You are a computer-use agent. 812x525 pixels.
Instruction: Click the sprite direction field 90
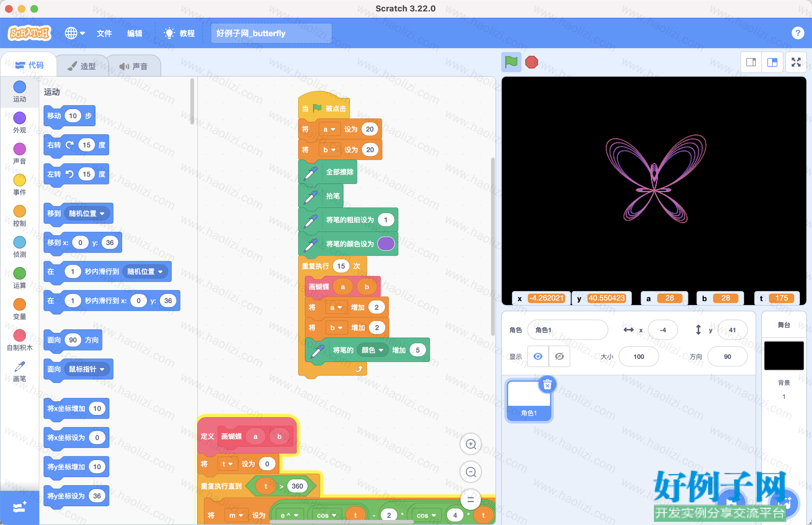coord(727,356)
